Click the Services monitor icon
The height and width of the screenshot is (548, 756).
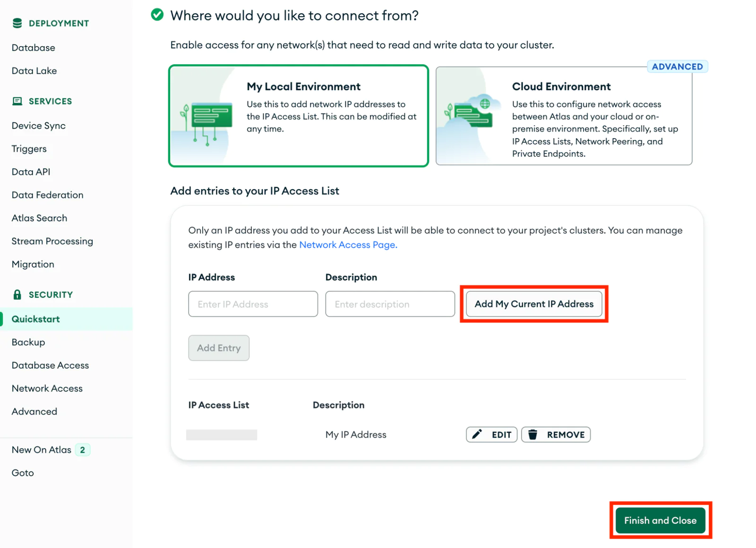(x=17, y=101)
